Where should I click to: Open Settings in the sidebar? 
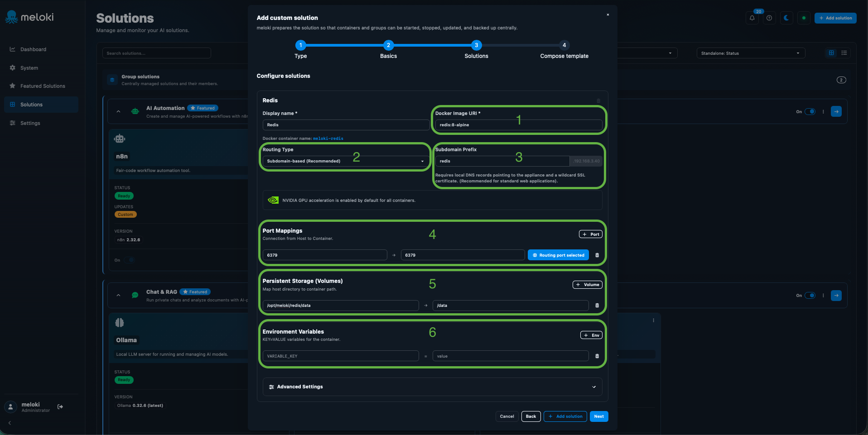[x=41, y=123]
